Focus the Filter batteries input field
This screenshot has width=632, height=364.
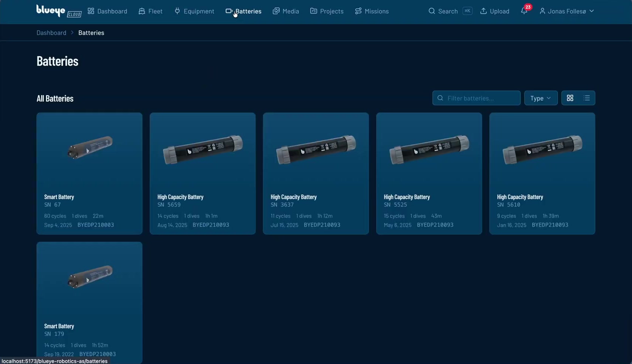click(x=476, y=98)
